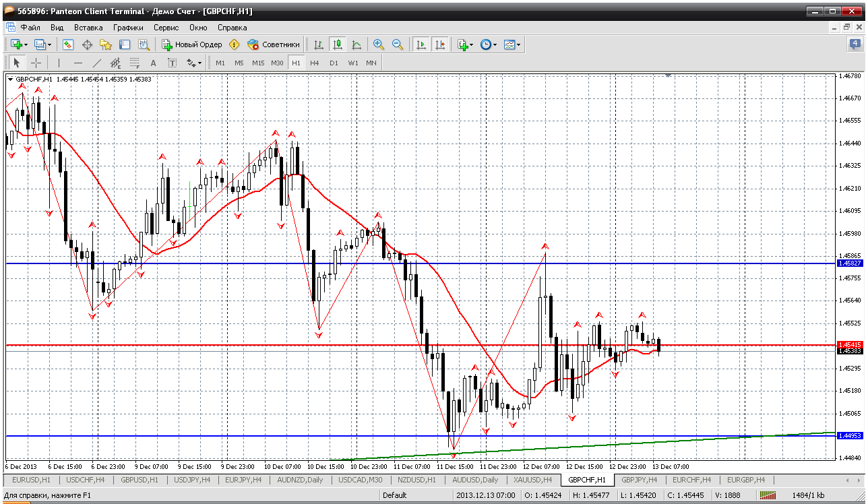Image resolution: width=868 pixels, height=504 pixels.
Task: Switch chart to bar chart view
Action: click(319, 44)
